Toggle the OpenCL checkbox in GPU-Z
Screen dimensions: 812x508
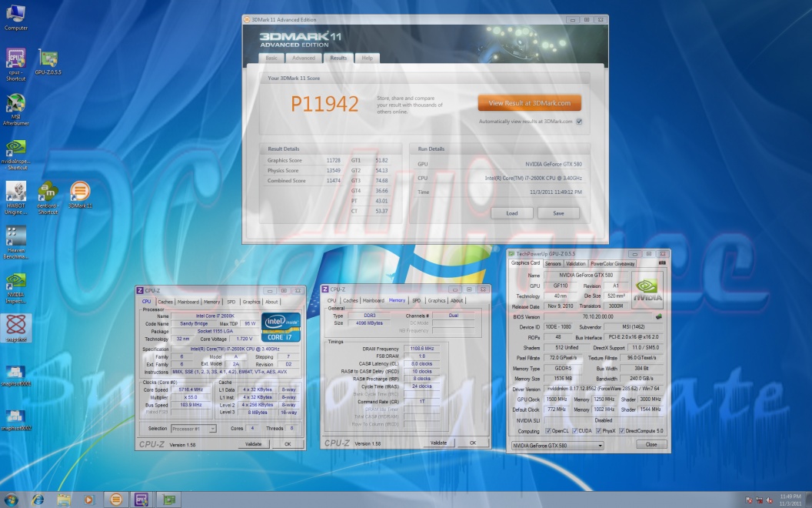(547, 431)
